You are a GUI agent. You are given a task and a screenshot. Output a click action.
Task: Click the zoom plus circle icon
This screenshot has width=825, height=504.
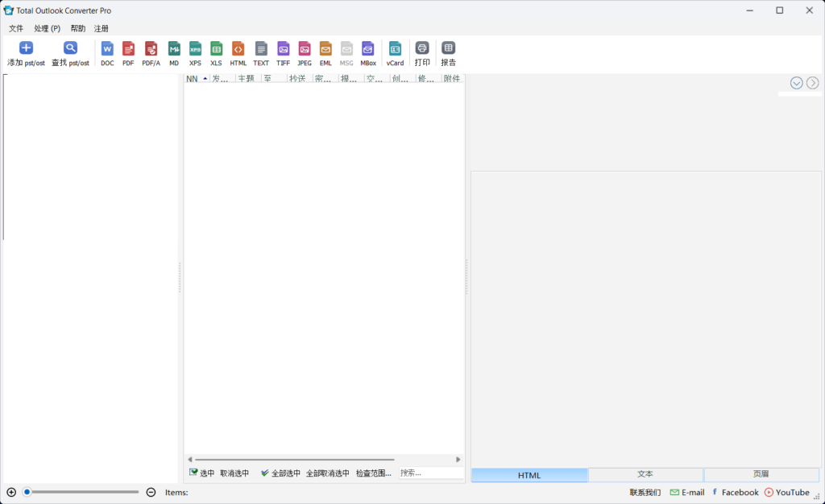[11, 493]
